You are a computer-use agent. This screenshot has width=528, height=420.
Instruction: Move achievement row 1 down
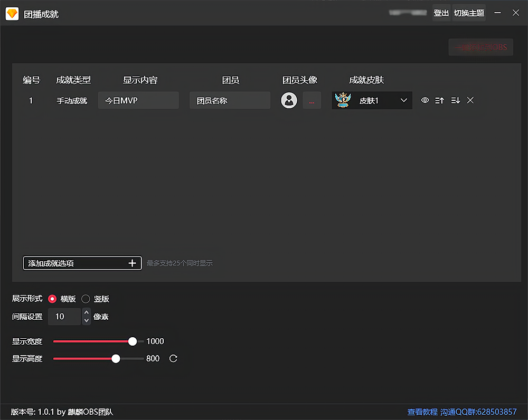456,100
